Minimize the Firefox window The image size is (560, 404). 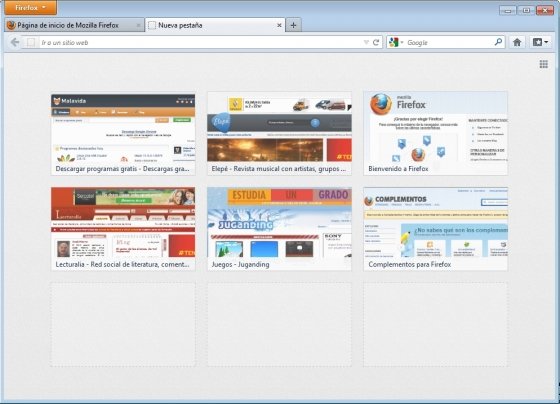508,10
